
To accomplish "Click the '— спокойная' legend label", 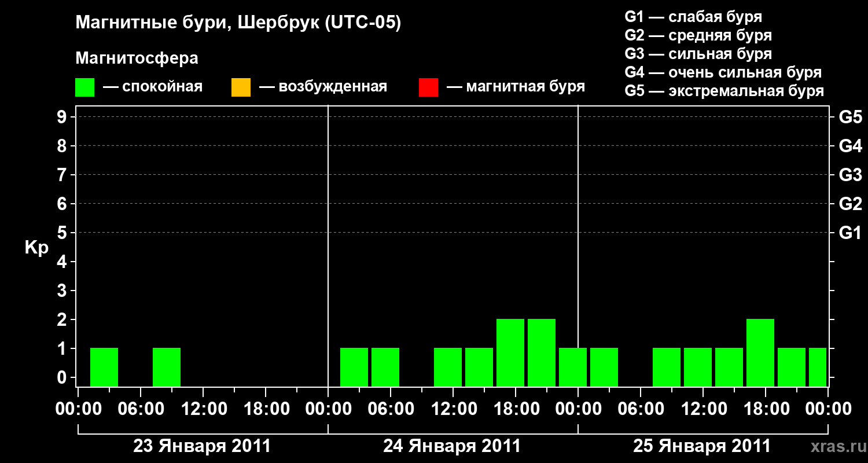I will tap(153, 87).
